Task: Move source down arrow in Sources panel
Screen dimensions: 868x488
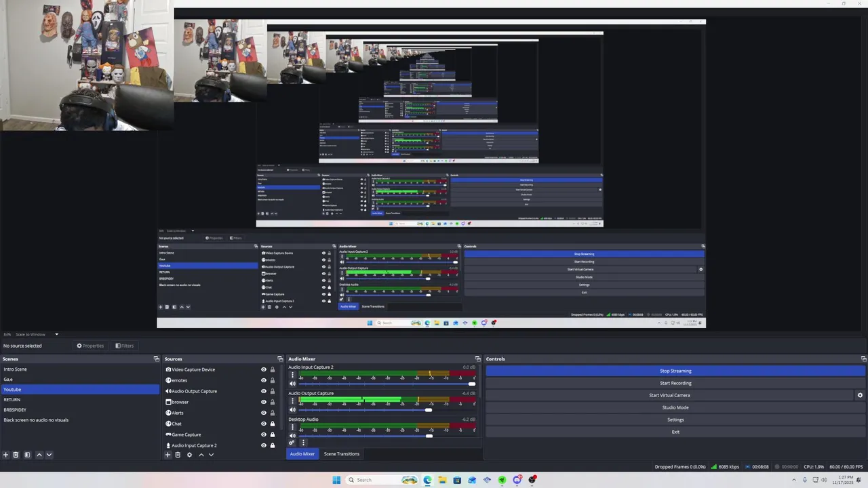Action: pos(211,455)
